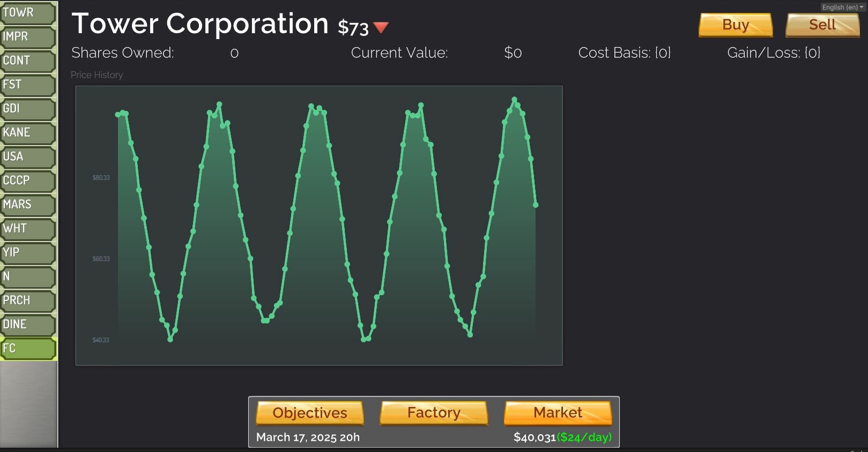The width and height of the screenshot is (868, 452).
Task: Select the PRCH stock
Action: coord(28,300)
